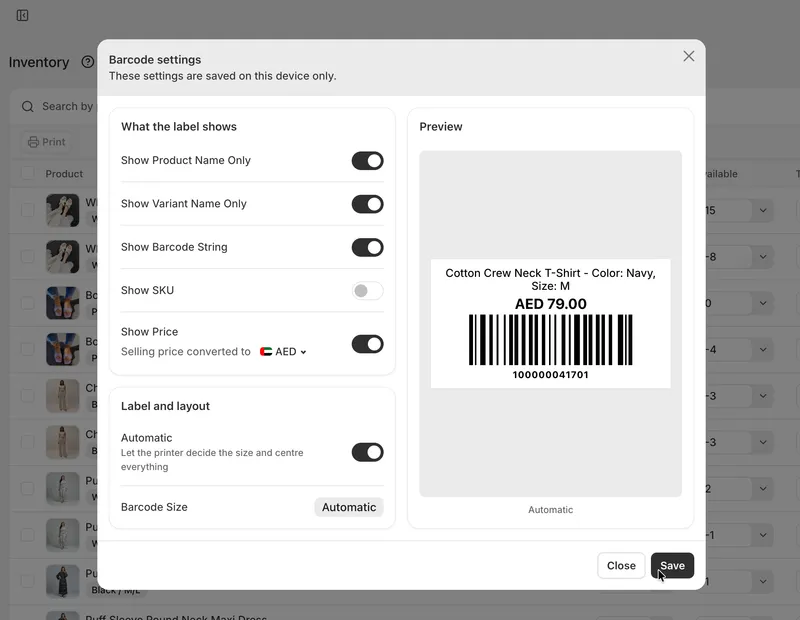Disable the Show Barcode String switch

(x=367, y=247)
